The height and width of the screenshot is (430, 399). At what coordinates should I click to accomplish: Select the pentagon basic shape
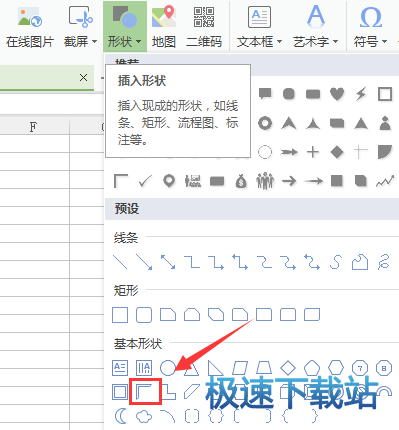(312, 368)
